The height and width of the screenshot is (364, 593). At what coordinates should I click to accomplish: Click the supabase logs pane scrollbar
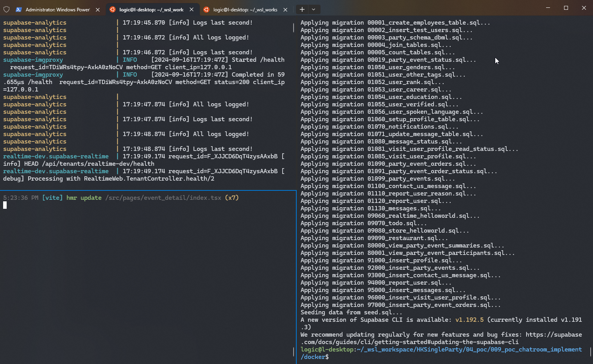(294, 28)
